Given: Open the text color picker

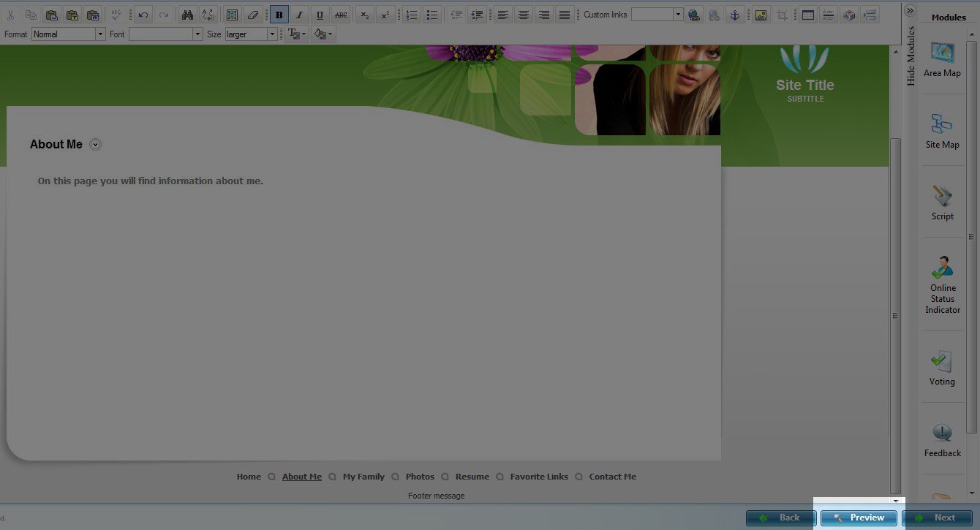Looking at the screenshot, I should (296, 34).
